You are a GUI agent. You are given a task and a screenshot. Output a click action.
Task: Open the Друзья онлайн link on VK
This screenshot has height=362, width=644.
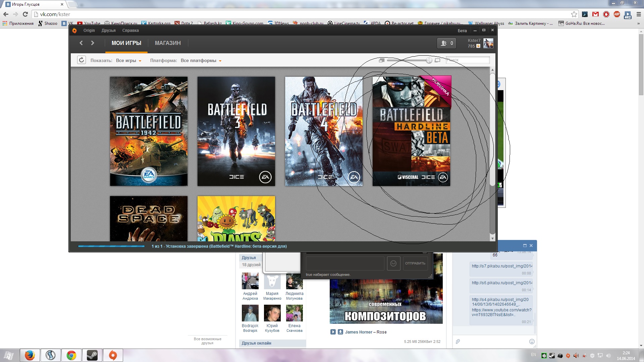(x=256, y=343)
